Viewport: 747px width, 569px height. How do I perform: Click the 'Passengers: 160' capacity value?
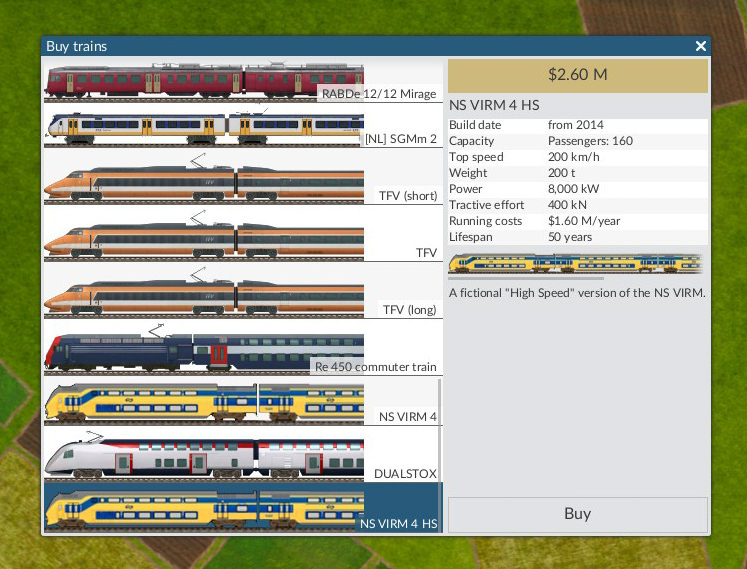coord(590,141)
